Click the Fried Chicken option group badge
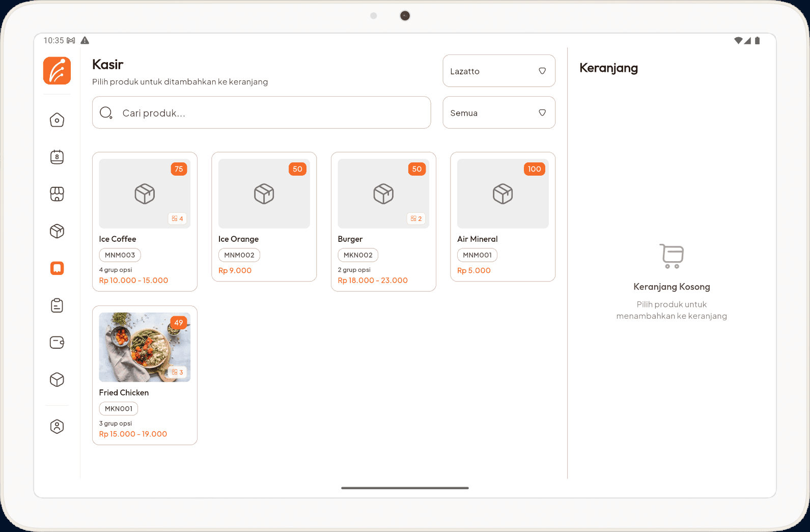Screen dimensions: 810x532 [x=177, y=372]
